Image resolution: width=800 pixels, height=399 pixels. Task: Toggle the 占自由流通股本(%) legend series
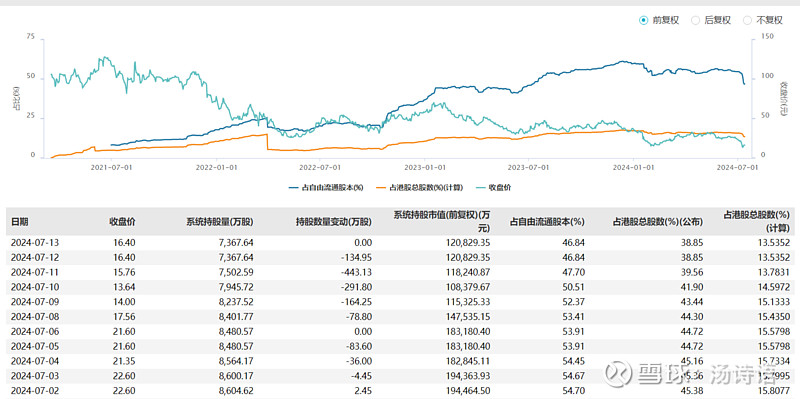(326, 187)
